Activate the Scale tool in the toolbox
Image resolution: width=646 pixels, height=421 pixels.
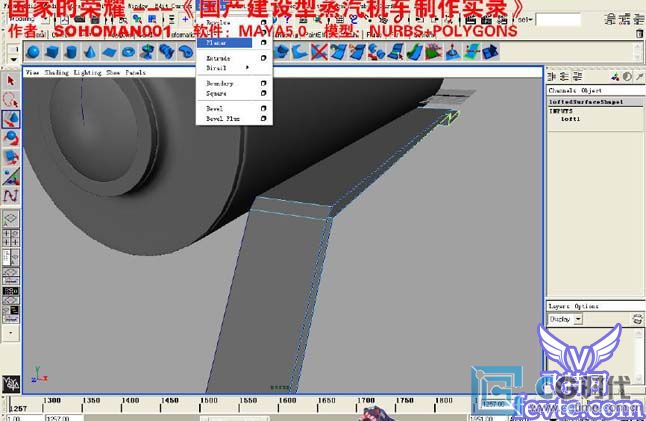11,157
